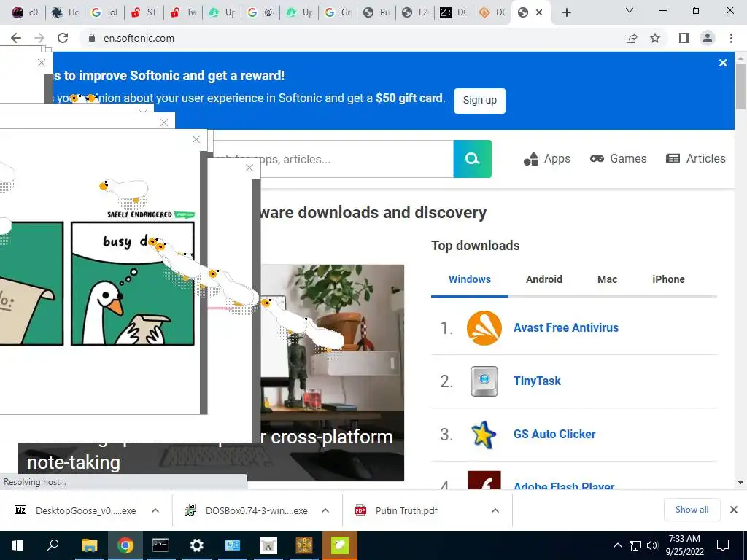This screenshot has height=560, width=747.
Task: Click the busy goose comic image
Action: (133, 284)
